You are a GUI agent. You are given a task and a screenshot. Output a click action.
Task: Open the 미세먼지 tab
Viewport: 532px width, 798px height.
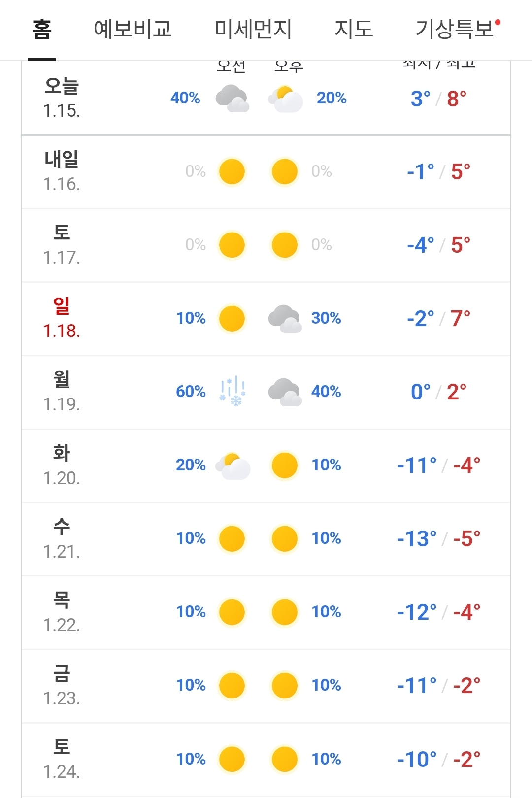pyautogui.click(x=253, y=30)
